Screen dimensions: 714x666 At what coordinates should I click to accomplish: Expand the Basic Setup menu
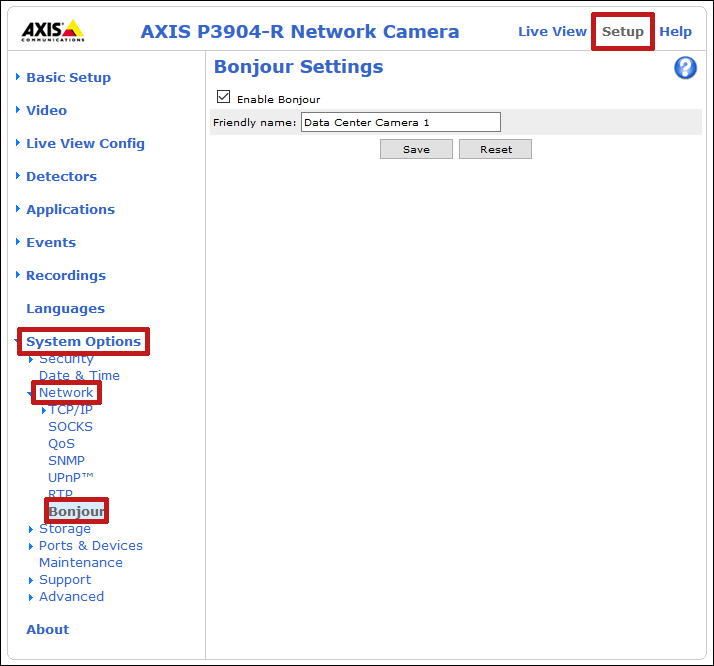(x=68, y=77)
